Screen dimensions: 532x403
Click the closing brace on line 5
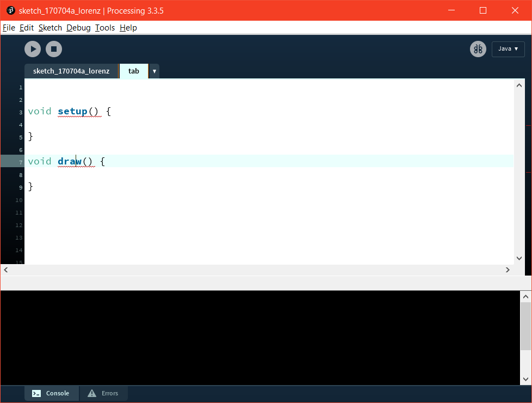pos(30,136)
